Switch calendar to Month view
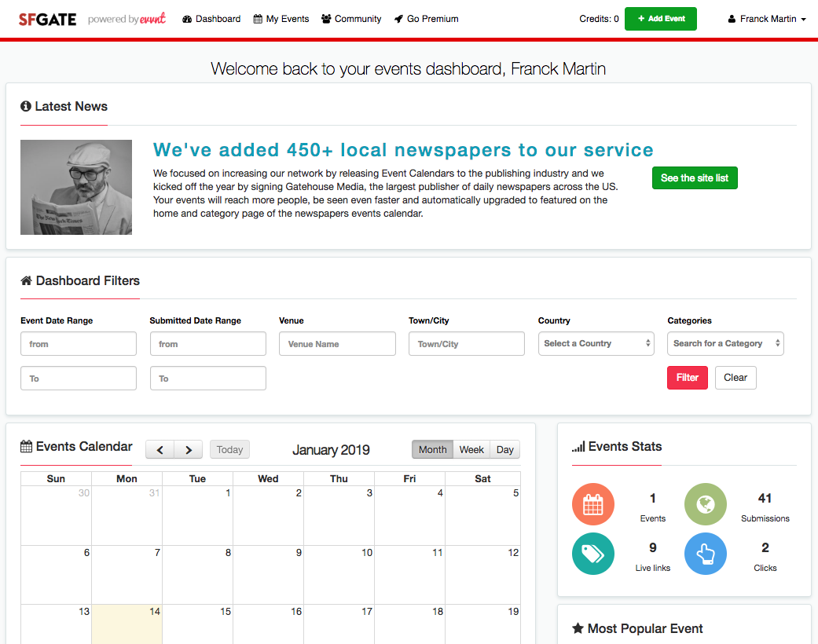 coord(432,449)
